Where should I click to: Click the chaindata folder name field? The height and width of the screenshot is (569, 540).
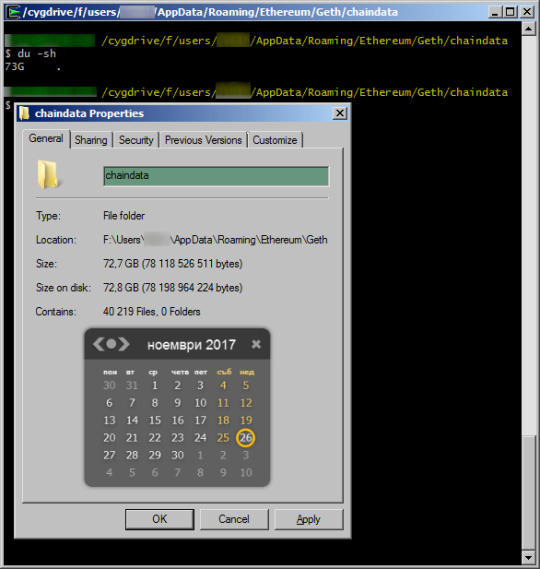coord(216,176)
